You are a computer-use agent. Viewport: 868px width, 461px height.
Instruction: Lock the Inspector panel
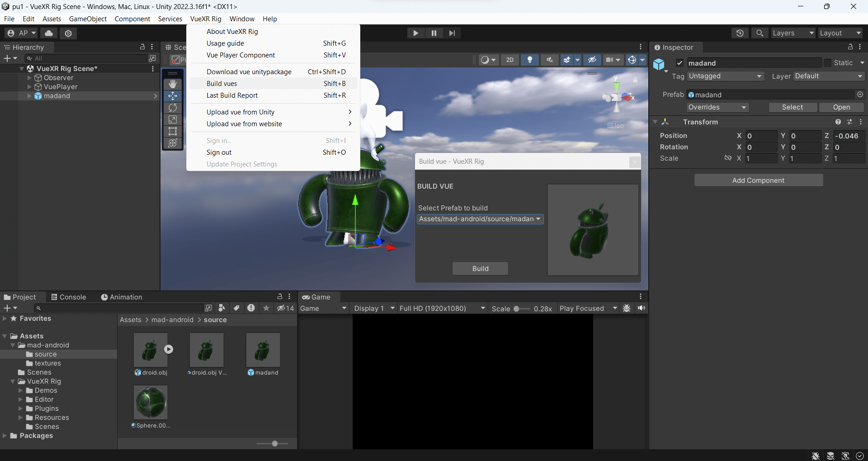[x=850, y=47]
